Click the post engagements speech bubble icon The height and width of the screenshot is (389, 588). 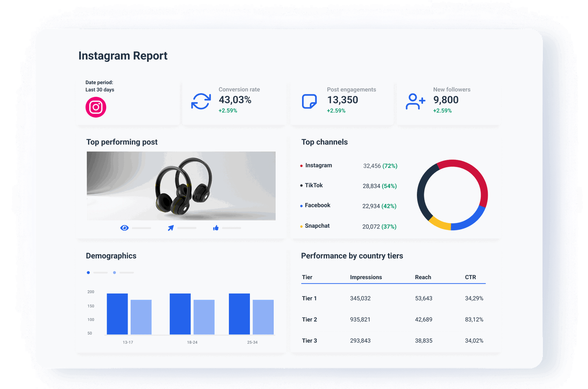[x=309, y=101]
